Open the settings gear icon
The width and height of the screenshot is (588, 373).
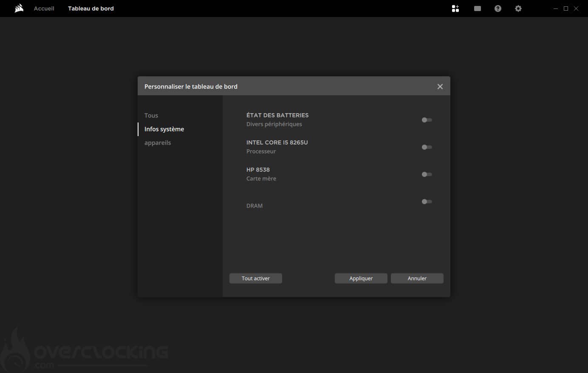pyautogui.click(x=518, y=9)
